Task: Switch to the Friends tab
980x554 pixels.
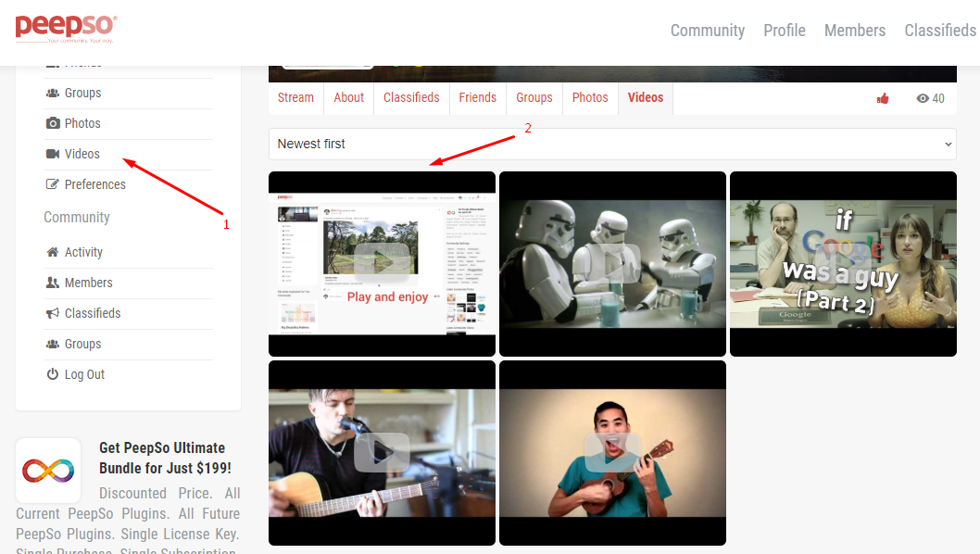Action: 478,98
